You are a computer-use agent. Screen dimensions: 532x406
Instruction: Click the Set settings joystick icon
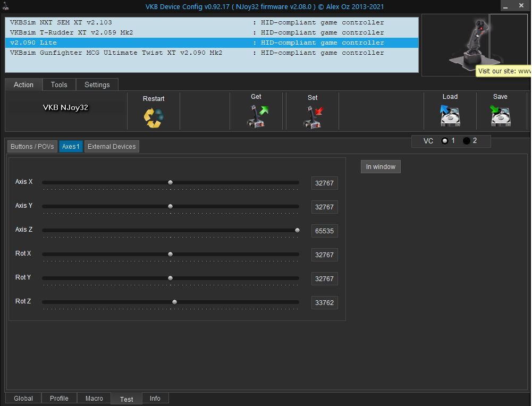pyautogui.click(x=313, y=117)
